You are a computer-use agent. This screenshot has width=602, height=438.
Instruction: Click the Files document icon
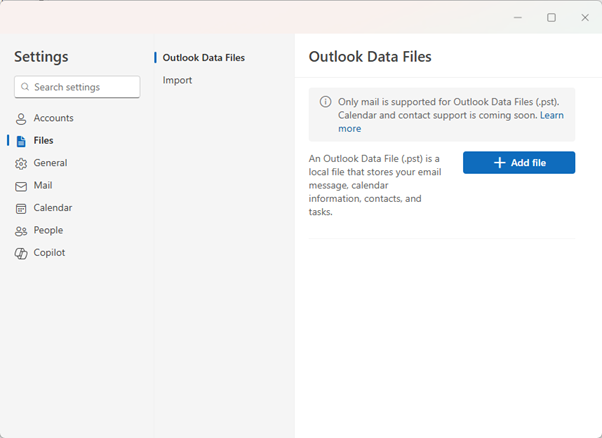click(x=21, y=141)
